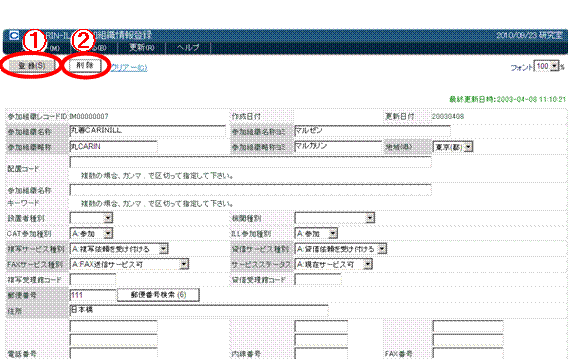The width and height of the screenshot is (568, 360).
Task: Focus the 参加組織名称 field containing 丸善CARINILL
Action: [x=147, y=131]
